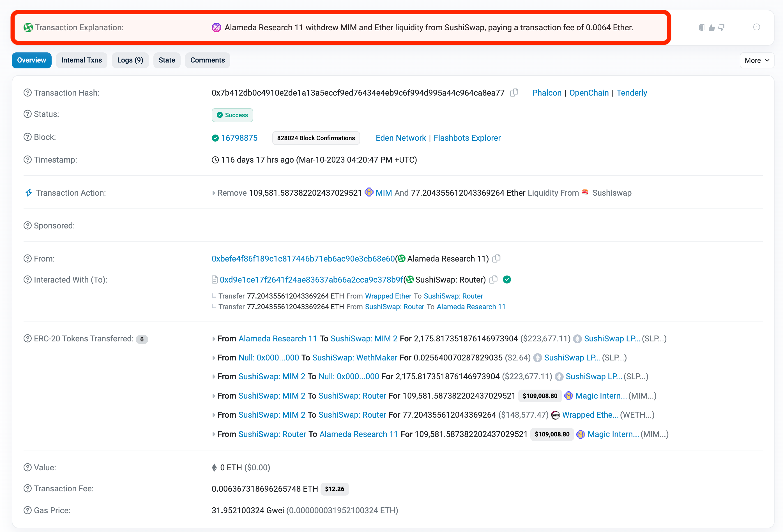
Task: Expand the Transaction Action Remove liquidity arrow
Action: tap(214, 193)
